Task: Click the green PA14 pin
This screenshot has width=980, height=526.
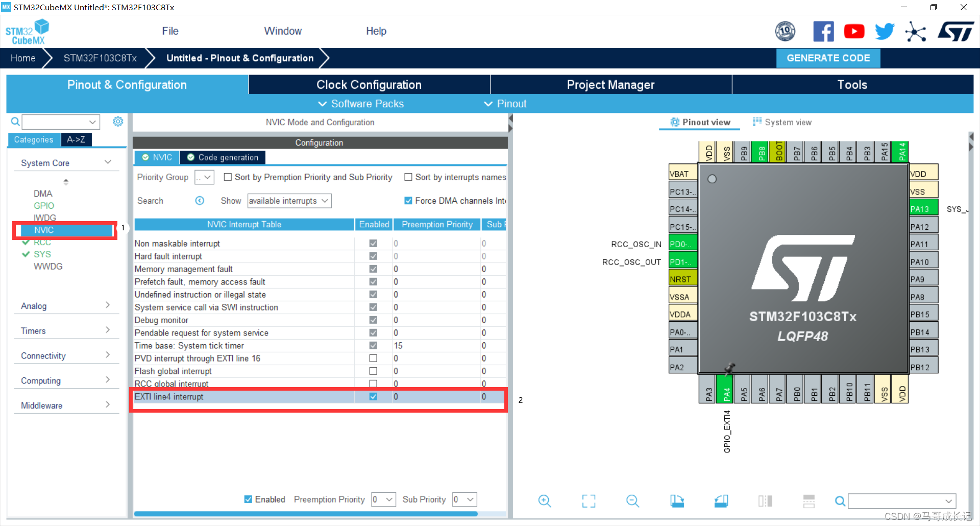Action: pyautogui.click(x=901, y=152)
